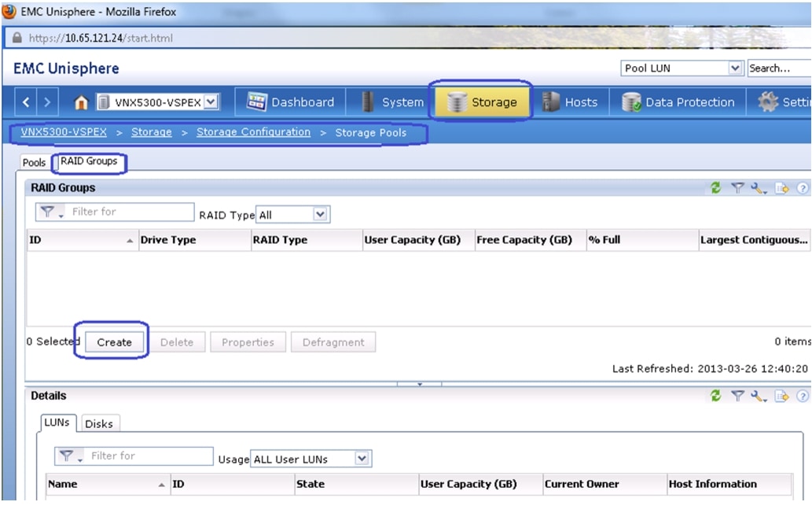Sort LUNs by the State column

356,484
